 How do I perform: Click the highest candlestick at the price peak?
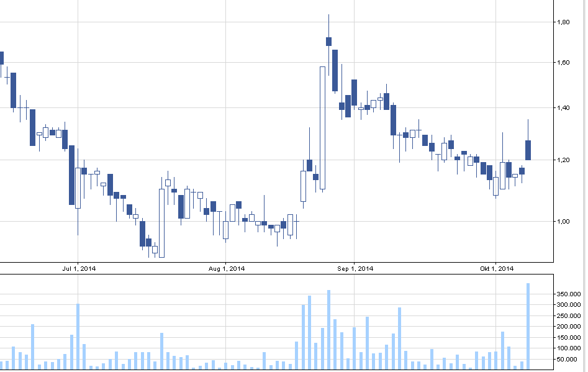pyautogui.click(x=328, y=41)
